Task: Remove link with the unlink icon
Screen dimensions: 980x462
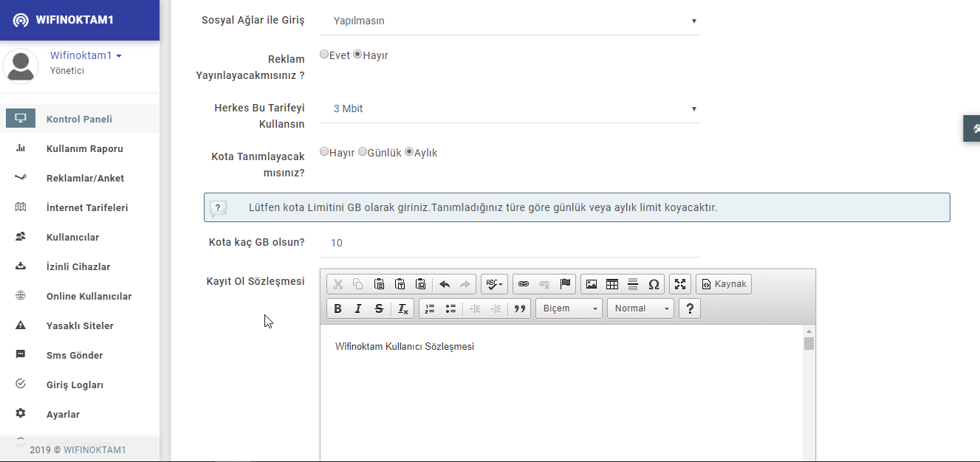Action: [x=544, y=284]
